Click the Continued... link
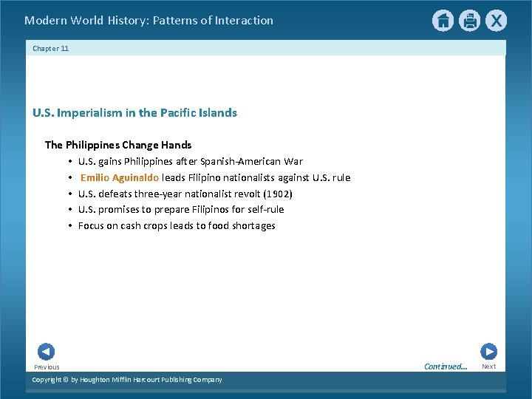 point(446,366)
